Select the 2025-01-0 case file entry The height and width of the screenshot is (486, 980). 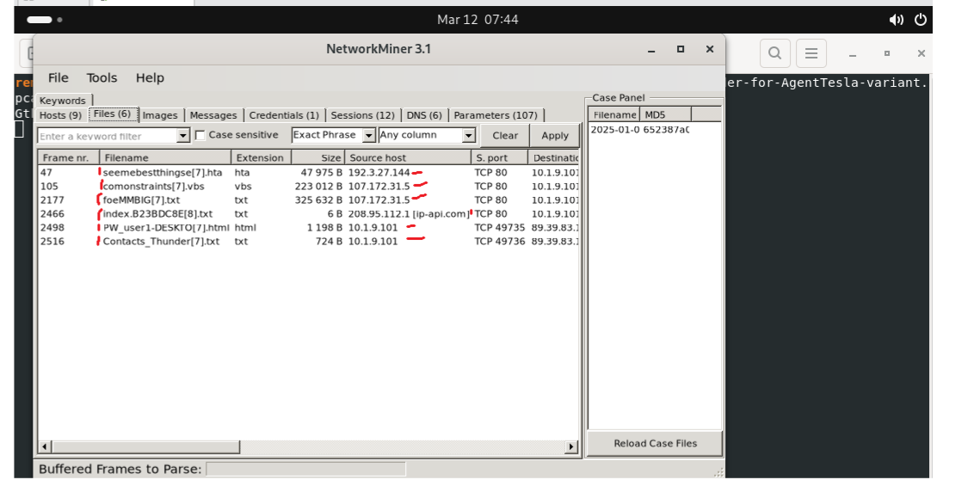[640, 130]
